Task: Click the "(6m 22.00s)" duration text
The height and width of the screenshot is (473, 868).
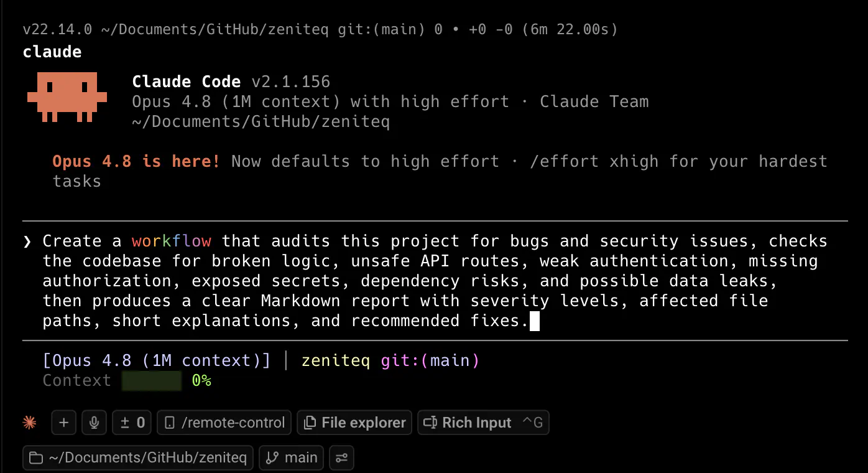Action: [570, 29]
